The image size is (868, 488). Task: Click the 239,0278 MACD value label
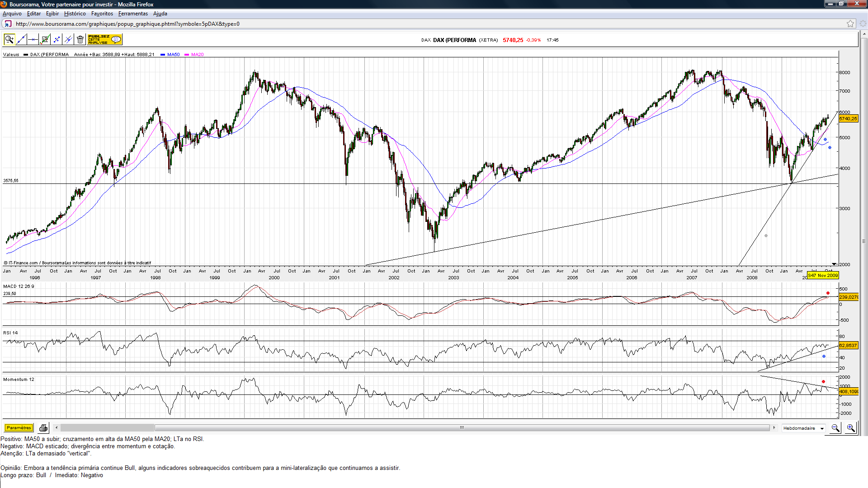(849, 297)
